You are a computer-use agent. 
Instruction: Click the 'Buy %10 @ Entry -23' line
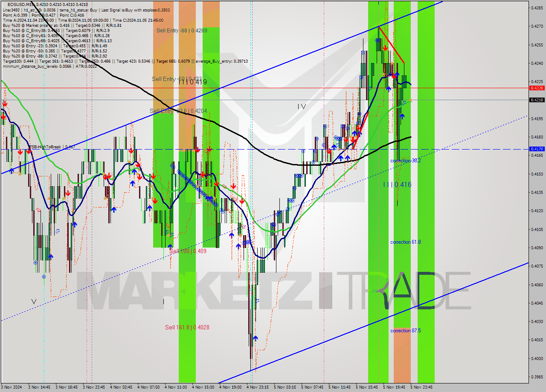(55, 46)
